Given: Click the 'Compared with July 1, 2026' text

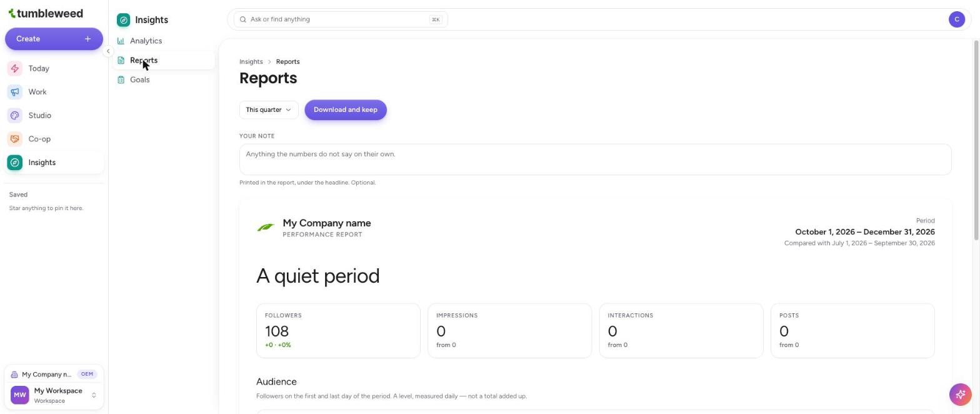Looking at the screenshot, I should click(x=859, y=243).
